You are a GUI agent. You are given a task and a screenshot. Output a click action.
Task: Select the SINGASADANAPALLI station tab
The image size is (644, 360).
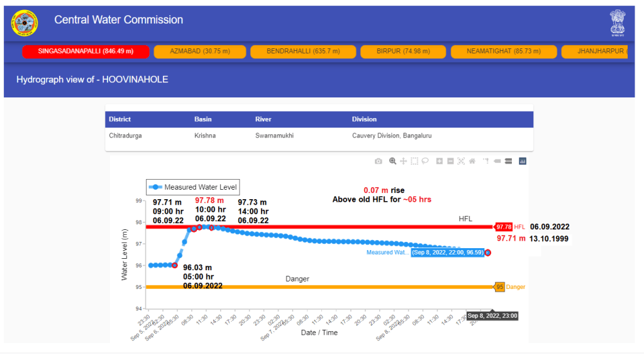tap(86, 52)
